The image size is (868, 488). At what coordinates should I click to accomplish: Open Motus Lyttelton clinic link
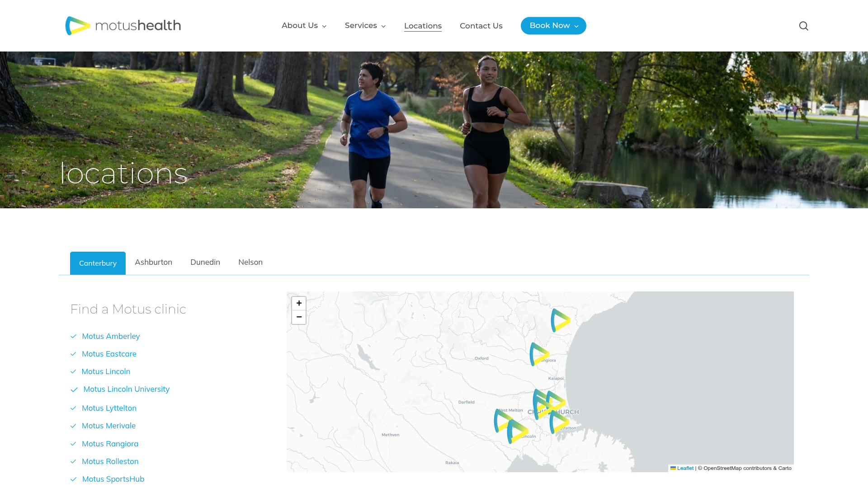pos(109,408)
